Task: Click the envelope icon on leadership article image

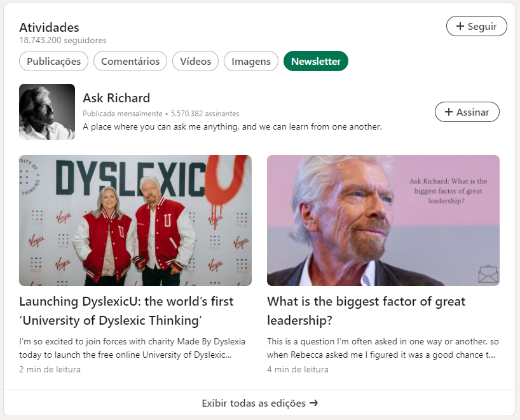Action: tap(488, 275)
